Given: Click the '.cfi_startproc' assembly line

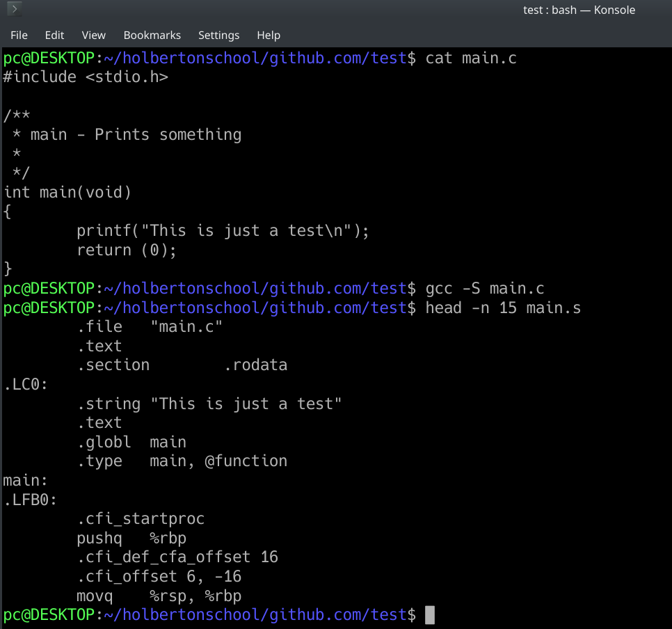Looking at the screenshot, I should pos(141,518).
